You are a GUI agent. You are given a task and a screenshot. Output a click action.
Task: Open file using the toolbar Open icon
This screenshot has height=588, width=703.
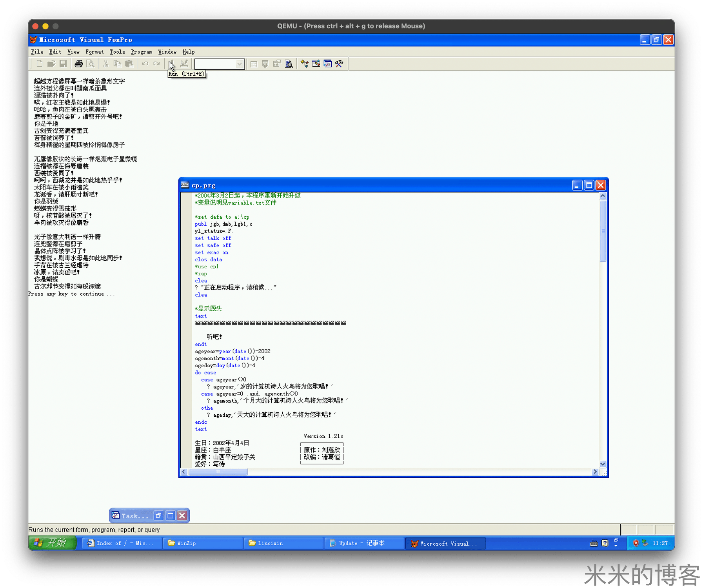pyautogui.click(x=51, y=64)
